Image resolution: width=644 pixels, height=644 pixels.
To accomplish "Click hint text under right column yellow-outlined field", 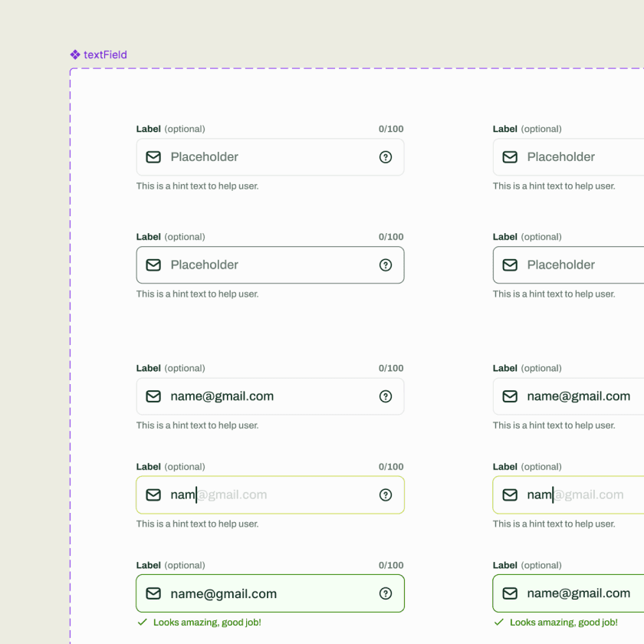I will (554, 524).
